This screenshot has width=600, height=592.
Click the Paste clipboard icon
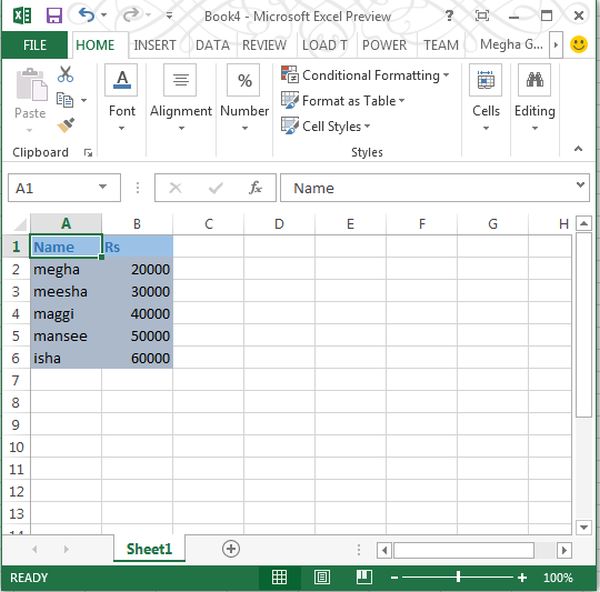pos(31,85)
